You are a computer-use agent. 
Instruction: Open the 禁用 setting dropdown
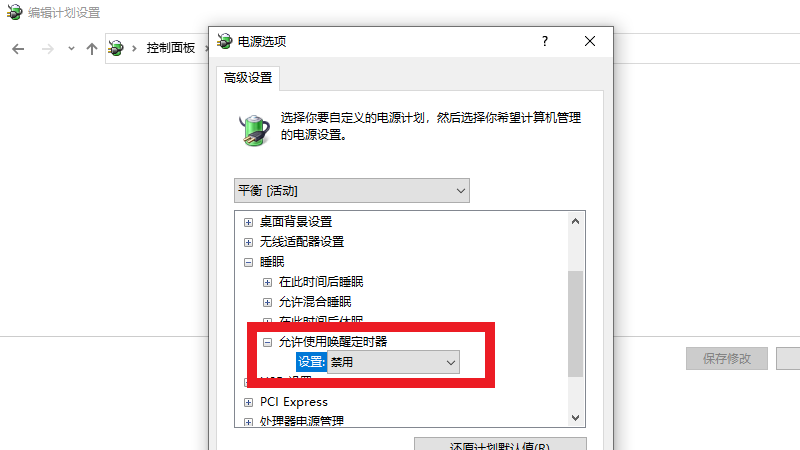[393, 362]
